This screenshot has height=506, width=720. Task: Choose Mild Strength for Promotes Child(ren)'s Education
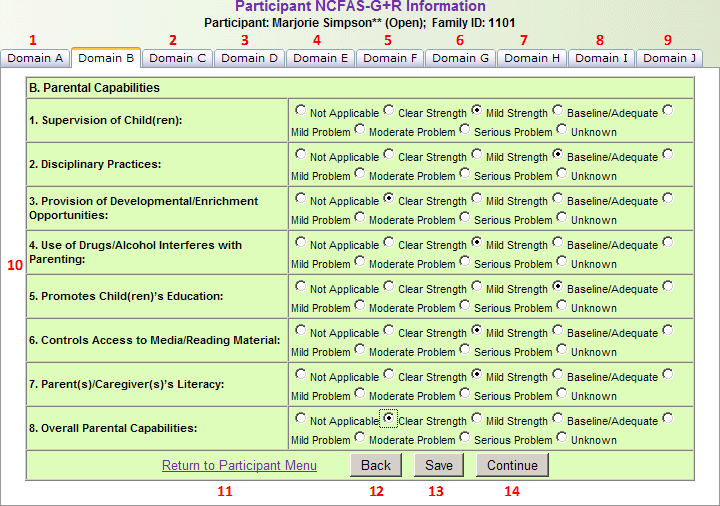pyautogui.click(x=477, y=287)
